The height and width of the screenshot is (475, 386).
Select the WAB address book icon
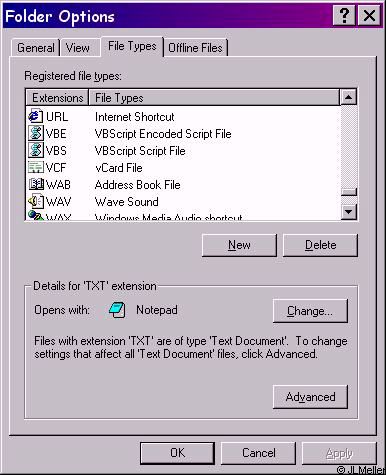[x=36, y=184]
